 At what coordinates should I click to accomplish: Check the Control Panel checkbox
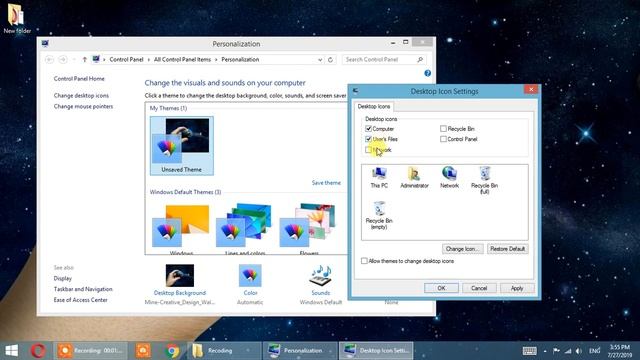pos(443,139)
